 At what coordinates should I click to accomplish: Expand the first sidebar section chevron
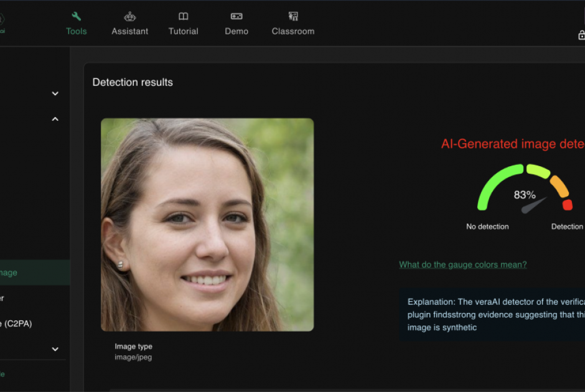point(55,93)
